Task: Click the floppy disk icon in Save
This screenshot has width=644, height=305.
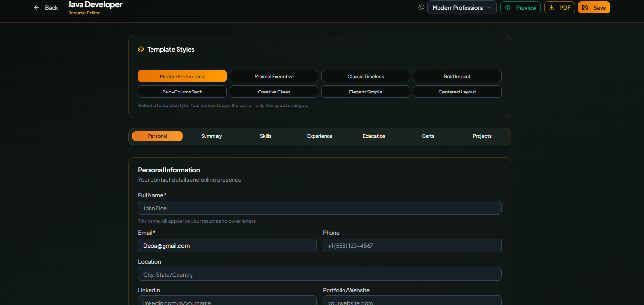Action: pos(585,8)
